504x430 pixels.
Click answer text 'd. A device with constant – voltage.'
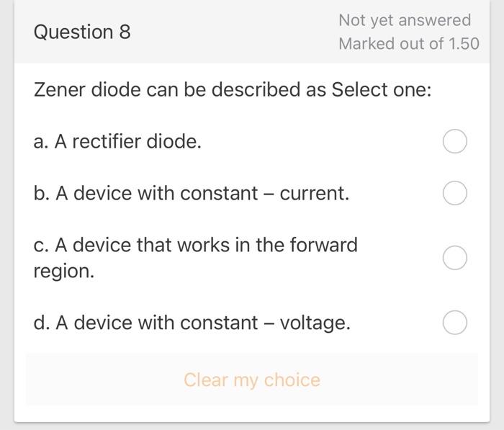[x=192, y=323]
